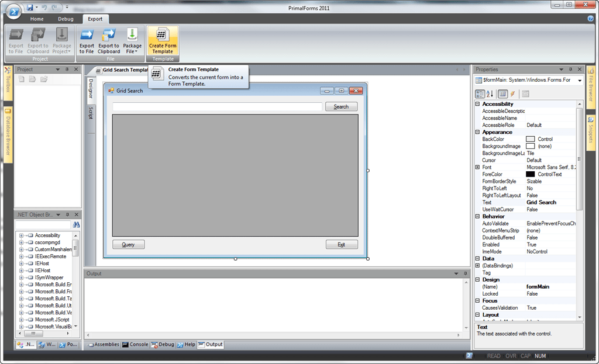Switch Properties panel to Alphabetical sort
The height and width of the screenshot is (364, 599).
(x=490, y=93)
